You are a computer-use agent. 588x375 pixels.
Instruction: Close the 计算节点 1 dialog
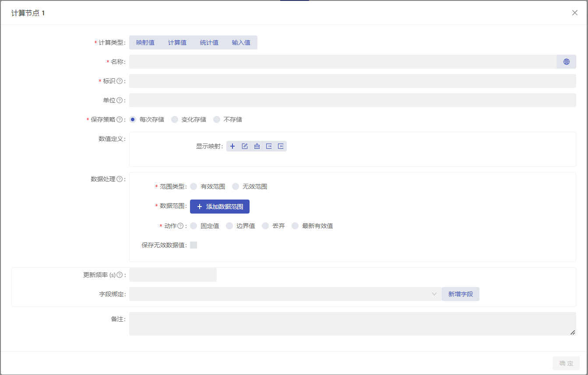click(x=575, y=13)
